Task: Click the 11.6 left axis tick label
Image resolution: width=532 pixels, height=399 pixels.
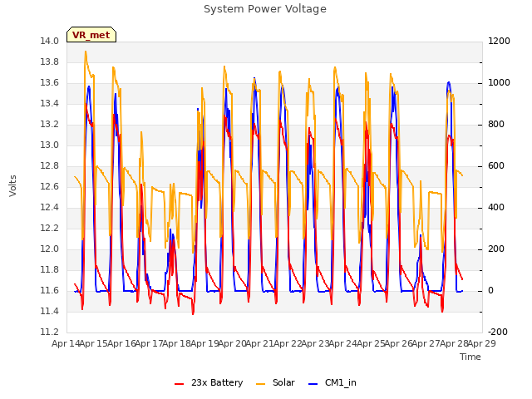Action: 50,290
